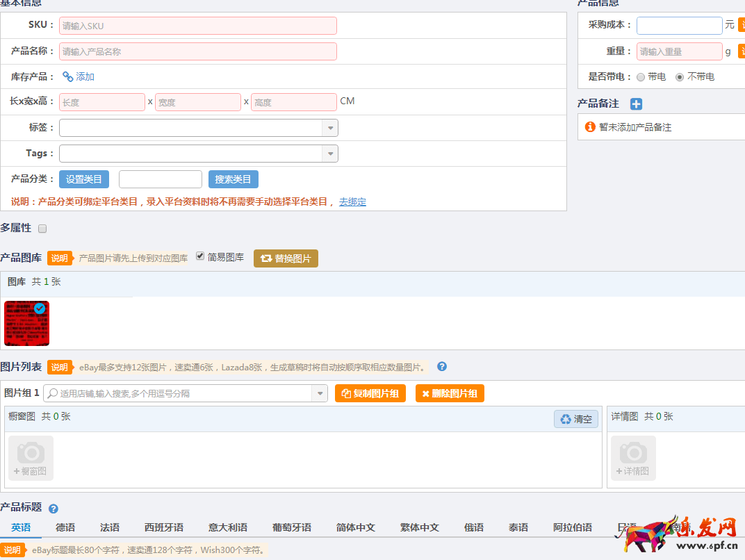Select the 带电 radio option
This screenshot has height=560, width=745.
641,77
